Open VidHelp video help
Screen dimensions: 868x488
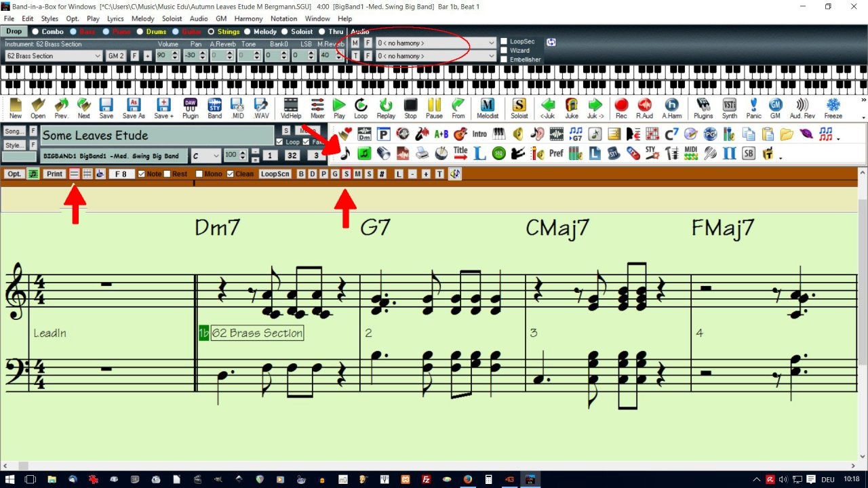point(291,108)
